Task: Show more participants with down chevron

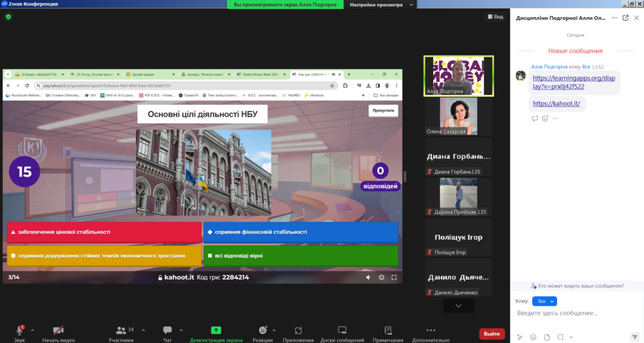Action: (x=458, y=306)
